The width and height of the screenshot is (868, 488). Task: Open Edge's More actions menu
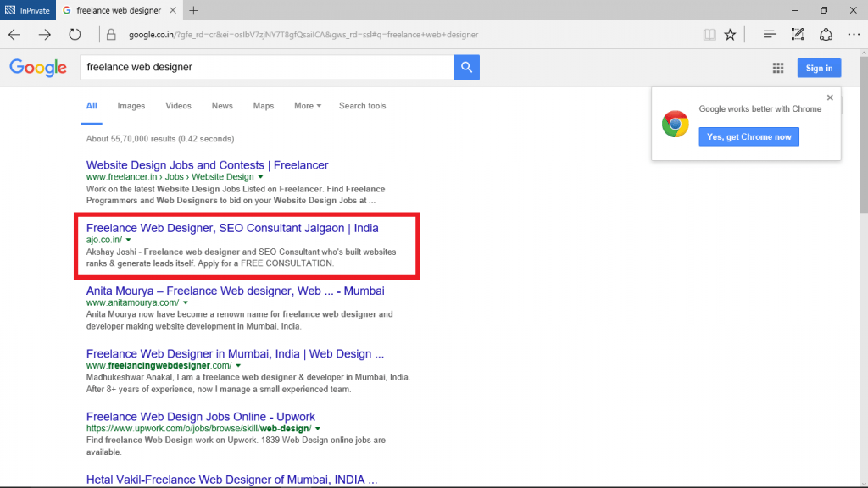(854, 34)
